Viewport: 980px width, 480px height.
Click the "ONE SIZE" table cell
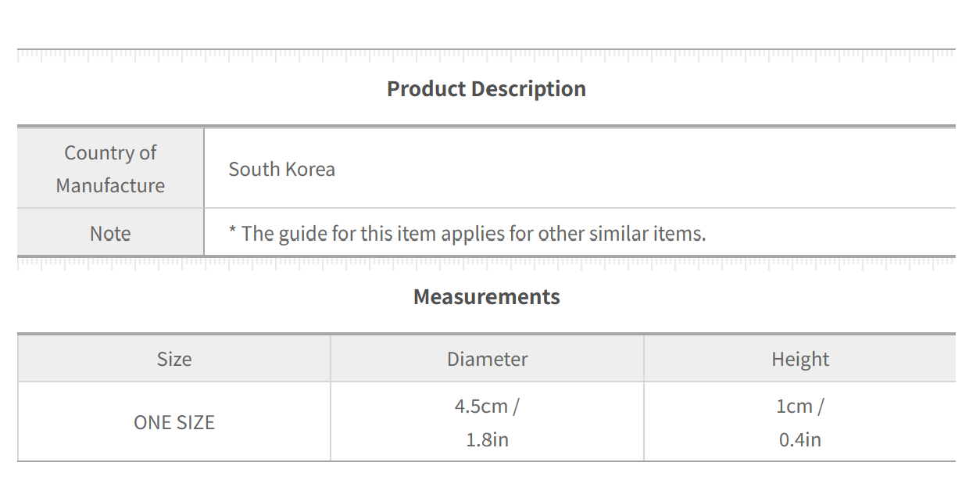click(x=174, y=423)
